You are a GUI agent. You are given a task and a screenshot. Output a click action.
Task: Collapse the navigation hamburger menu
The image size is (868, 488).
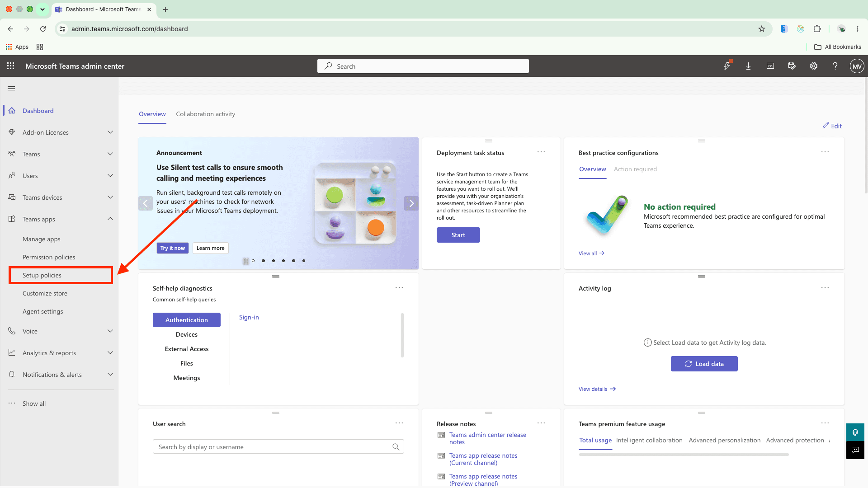[11, 89]
